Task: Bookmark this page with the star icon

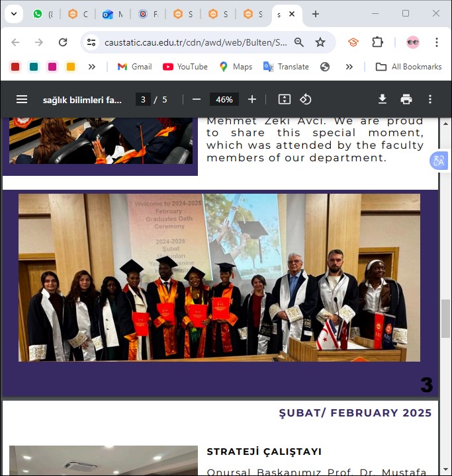Action: (320, 42)
